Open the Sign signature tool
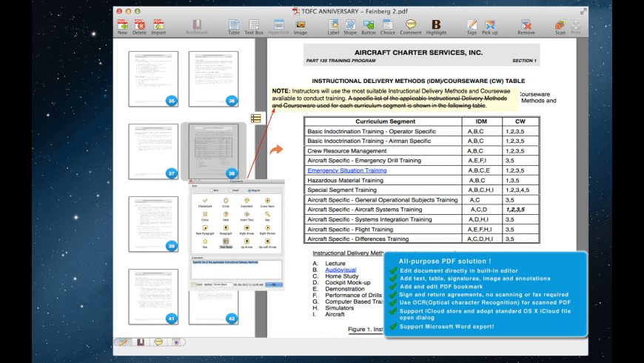 click(472, 27)
